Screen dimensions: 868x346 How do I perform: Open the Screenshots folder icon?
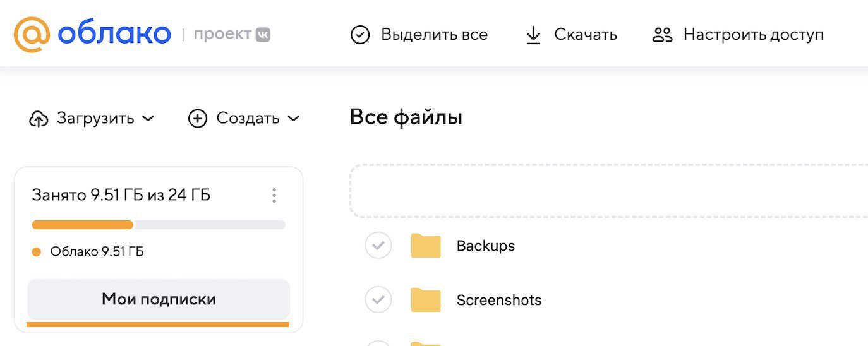(426, 300)
